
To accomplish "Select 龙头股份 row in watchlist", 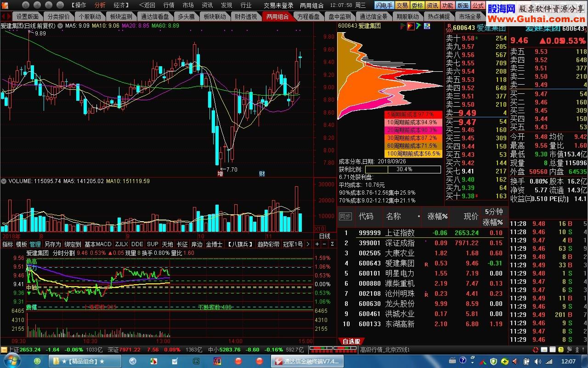I will [423, 304].
